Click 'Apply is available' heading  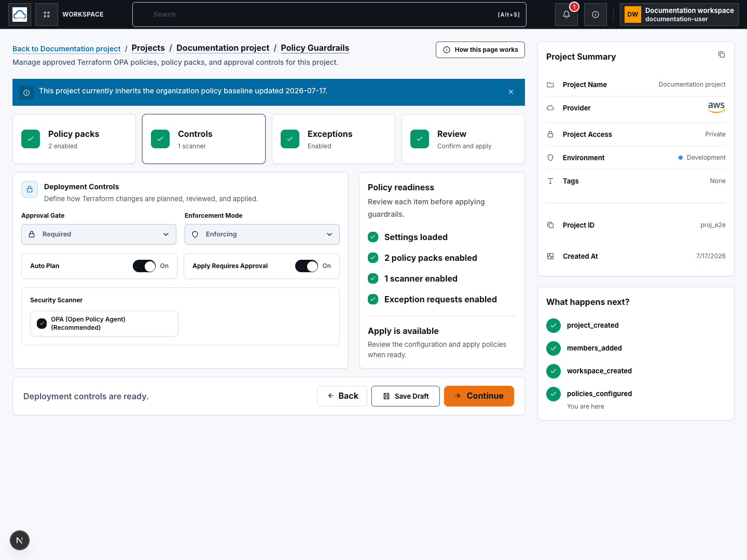tap(403, 331)
